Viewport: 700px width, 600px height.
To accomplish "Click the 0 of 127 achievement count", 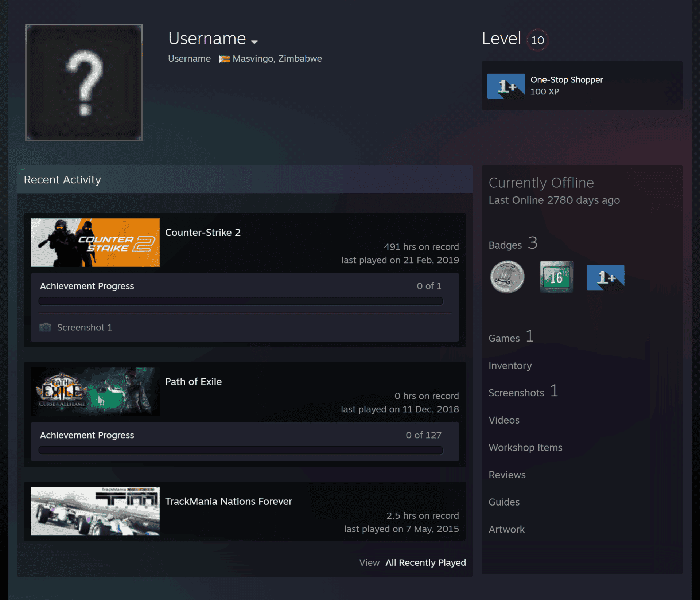I will click(423, 435).
